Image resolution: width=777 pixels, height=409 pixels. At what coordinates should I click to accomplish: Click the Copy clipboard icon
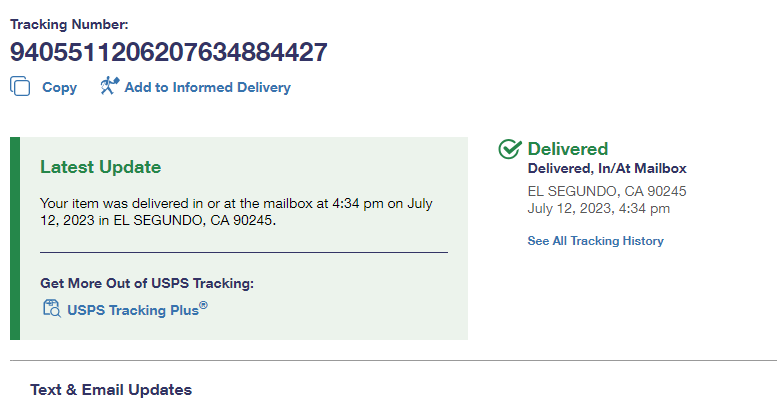[20, 86]
